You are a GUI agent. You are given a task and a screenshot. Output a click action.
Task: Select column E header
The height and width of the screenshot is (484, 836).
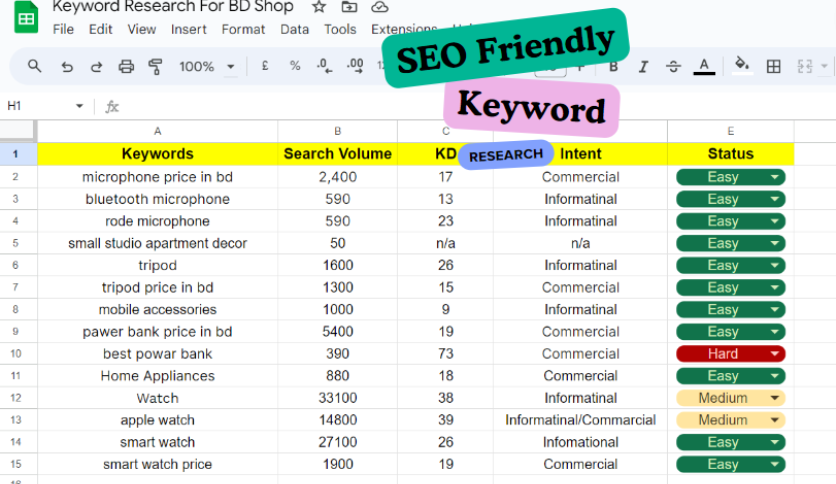730,131
